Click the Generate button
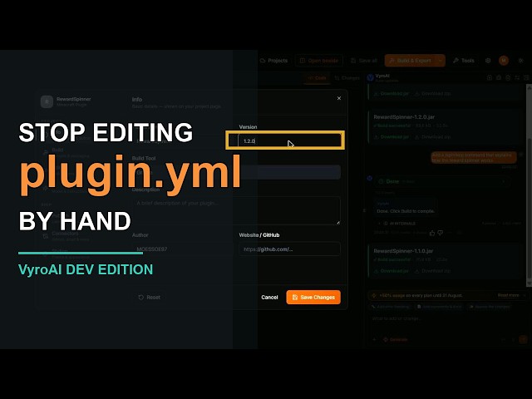Viewport: 532px width, 399px height. click(395, 340)
